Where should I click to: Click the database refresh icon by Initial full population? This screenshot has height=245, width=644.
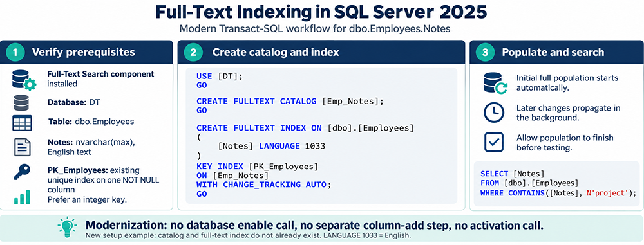[x=496, y=83]
